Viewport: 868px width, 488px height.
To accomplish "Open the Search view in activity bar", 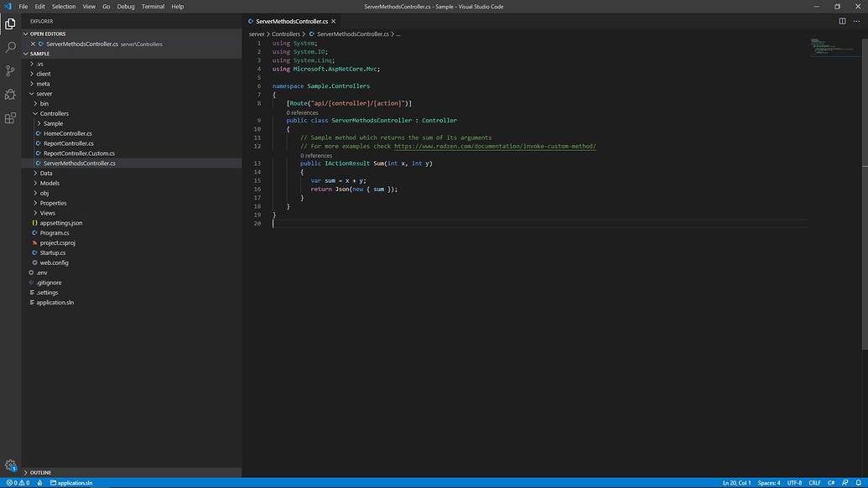I will tap(10, 48).
